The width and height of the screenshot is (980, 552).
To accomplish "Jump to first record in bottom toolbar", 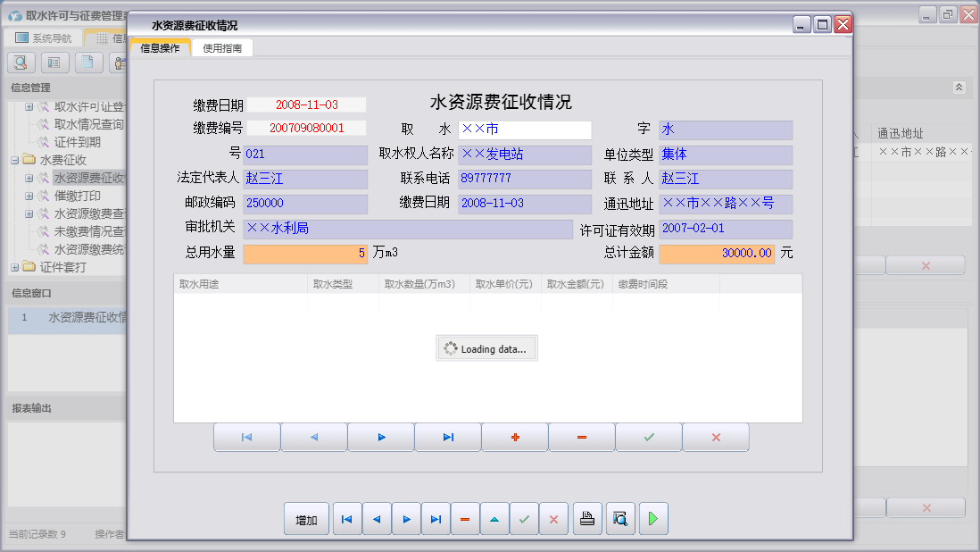I will click(346, 519).
